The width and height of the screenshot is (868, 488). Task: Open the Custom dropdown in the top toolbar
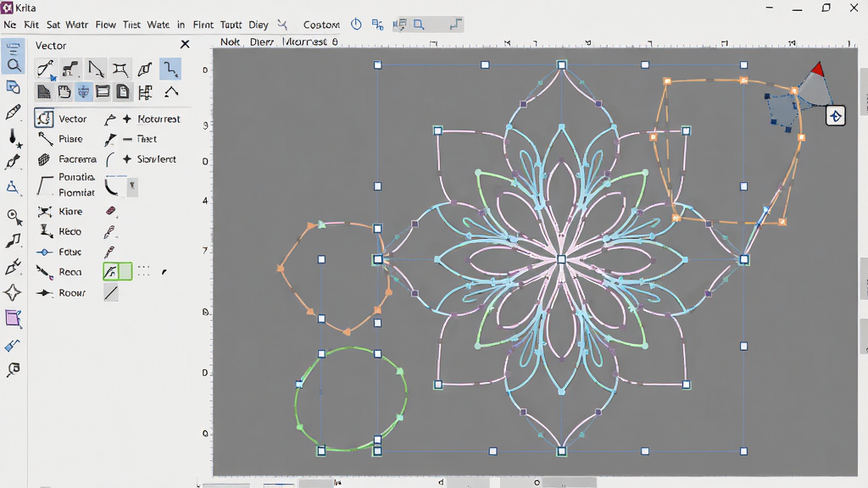321,25
